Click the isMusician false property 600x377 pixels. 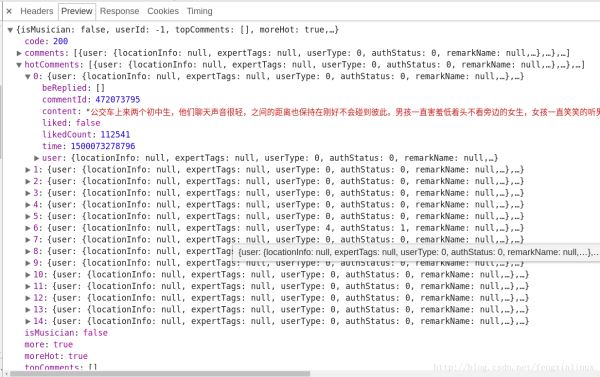click(x=66, y=333)
